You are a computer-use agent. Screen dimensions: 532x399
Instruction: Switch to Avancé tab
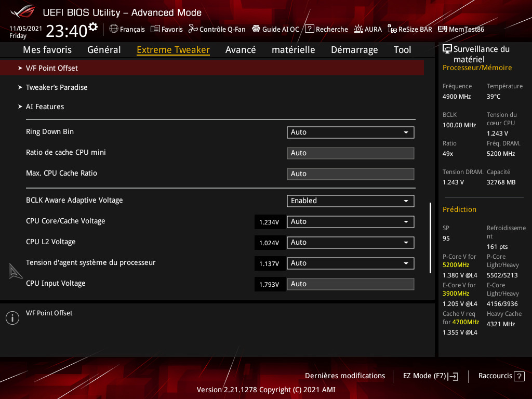click(241, 50)
